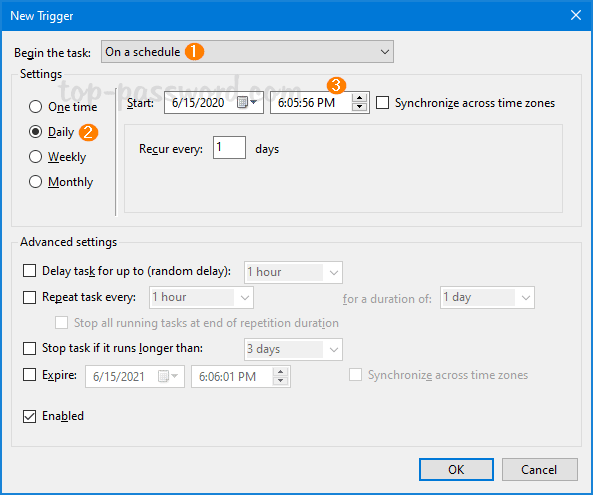Select the One time schedule option
This screenshot has width=593, height=495.
pyautogui.click(x=35, y=107)
